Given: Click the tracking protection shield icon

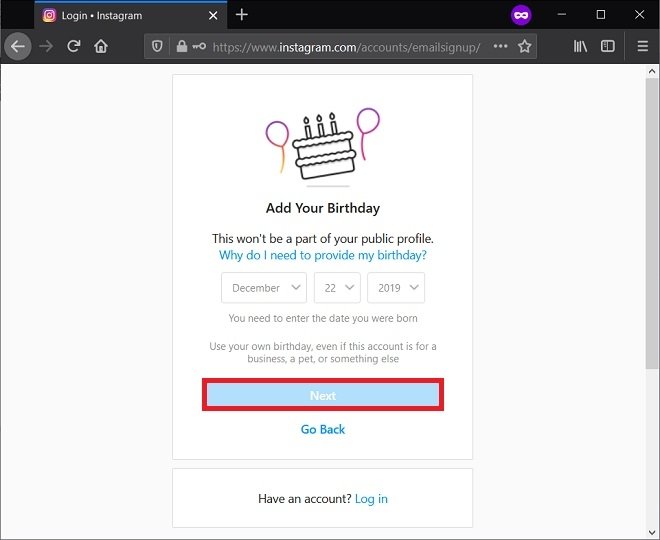Looking at the screenshot, I should click(x=157, y=46).
